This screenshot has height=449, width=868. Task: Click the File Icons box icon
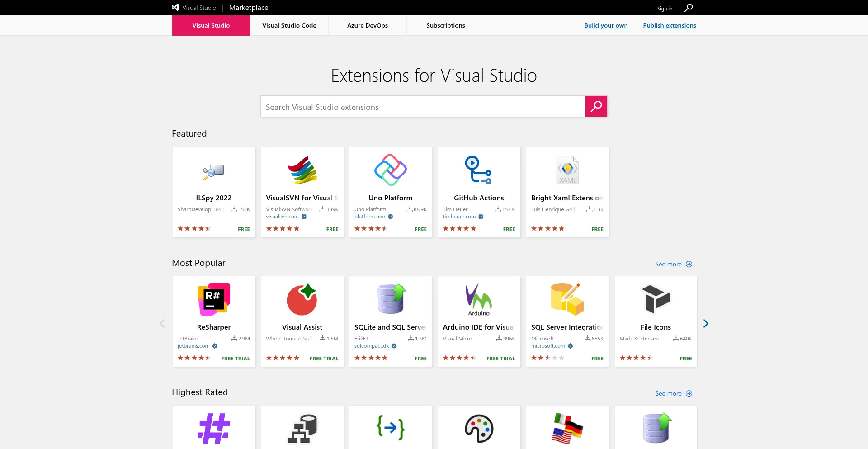(656, 299)
